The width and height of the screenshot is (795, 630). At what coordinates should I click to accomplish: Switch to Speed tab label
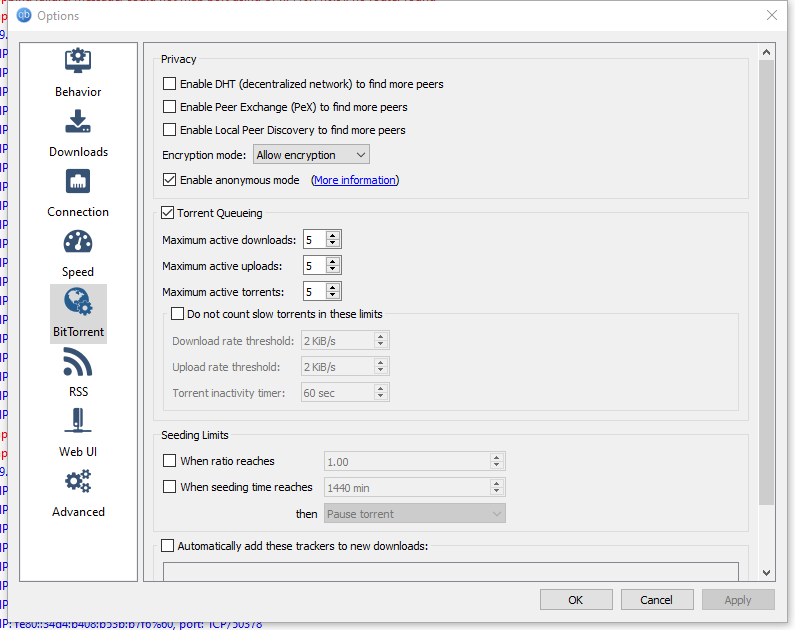[78, 272]
